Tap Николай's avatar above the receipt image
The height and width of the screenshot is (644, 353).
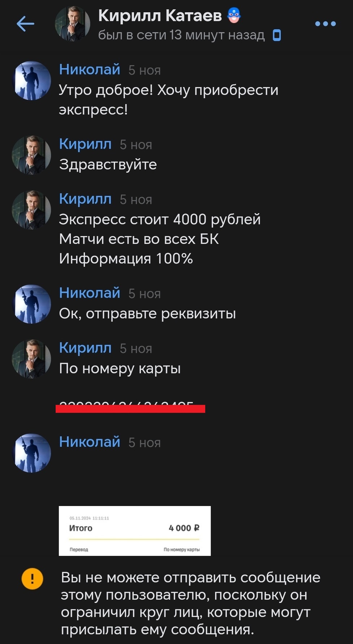pos(31,453)
